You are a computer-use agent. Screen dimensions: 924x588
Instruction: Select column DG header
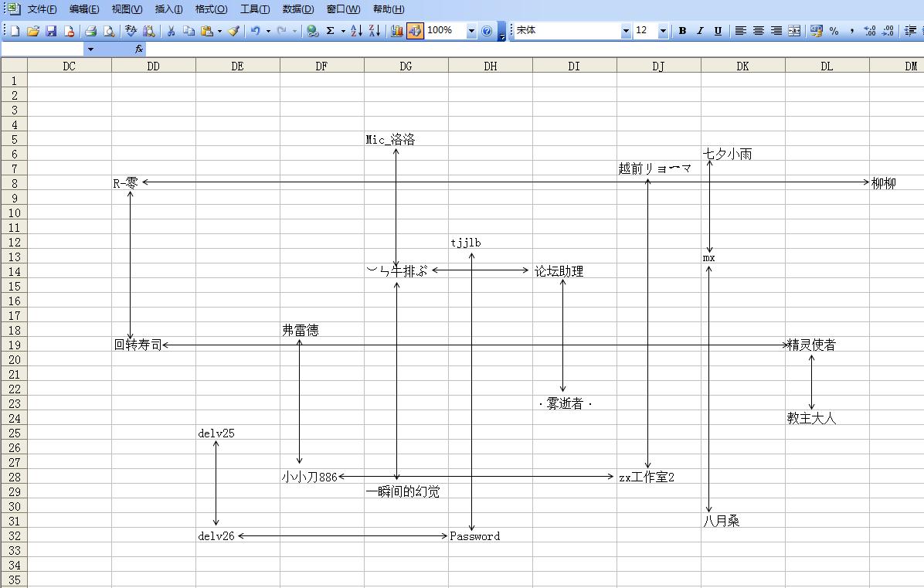(406, 66)
